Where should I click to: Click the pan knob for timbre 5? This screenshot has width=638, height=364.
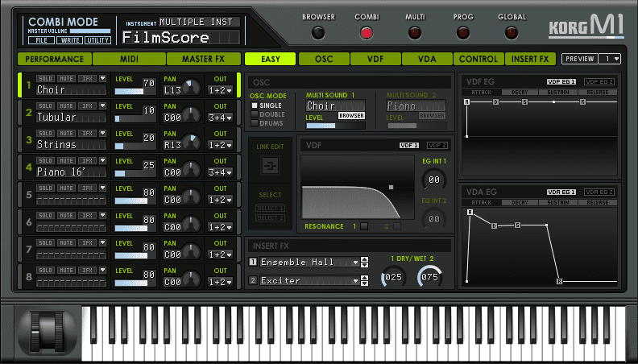coord(192,197)
